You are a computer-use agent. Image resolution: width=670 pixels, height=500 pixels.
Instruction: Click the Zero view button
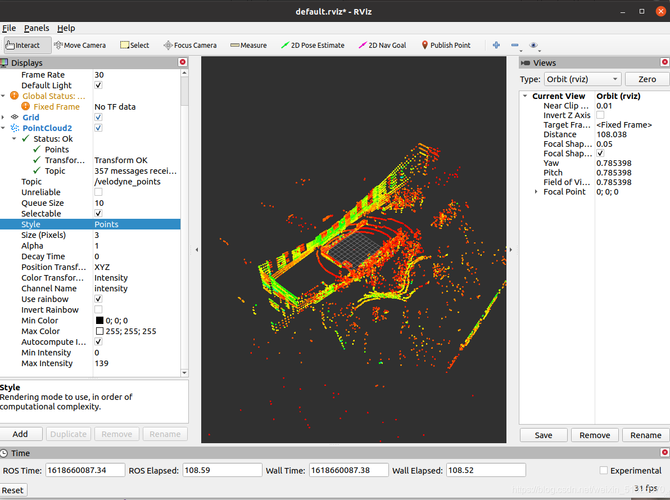tap(646, 79)
